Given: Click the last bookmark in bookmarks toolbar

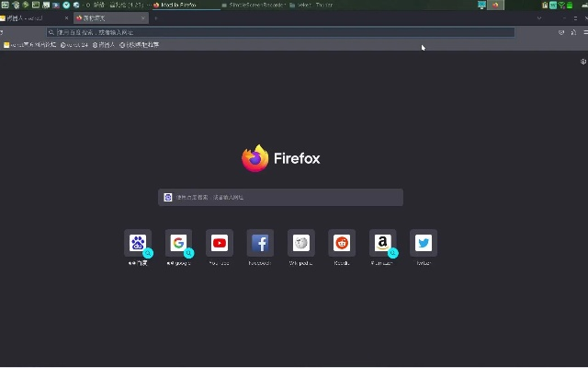Looking at the screenshot, I should pos(139,44).
